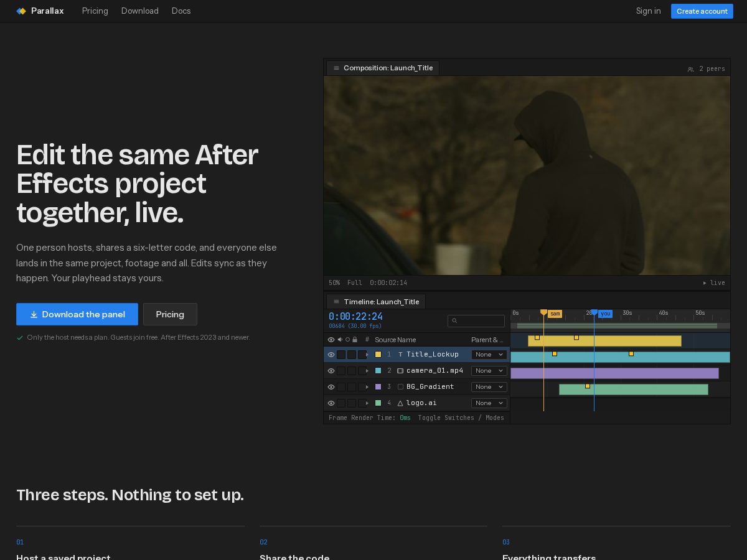Toggle audio switch box for Title_Lockup
The width and height of the screenshot is (747, 560).
(x=341, y=355)
